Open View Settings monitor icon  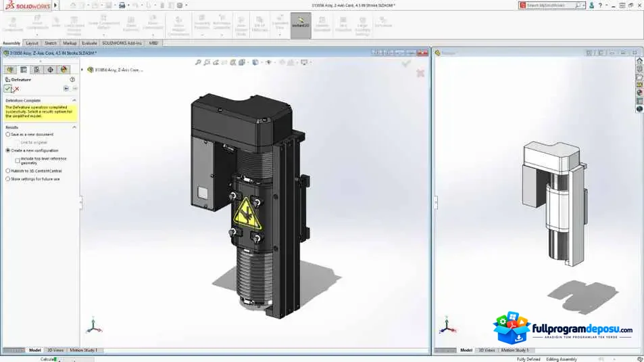pos(304,62)
